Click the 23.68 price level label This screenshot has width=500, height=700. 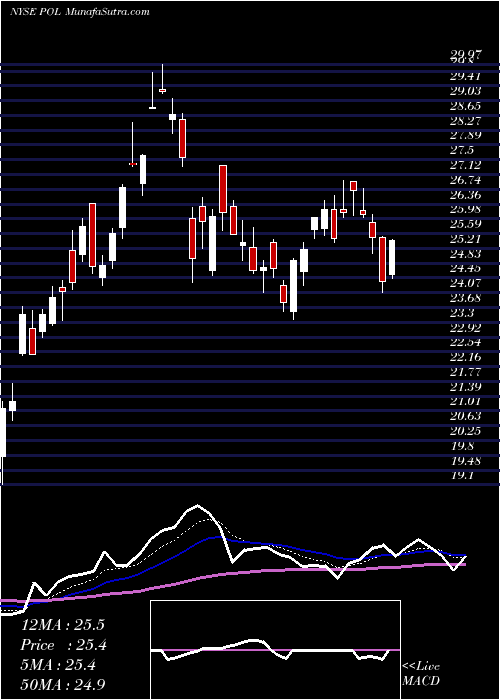465,297
